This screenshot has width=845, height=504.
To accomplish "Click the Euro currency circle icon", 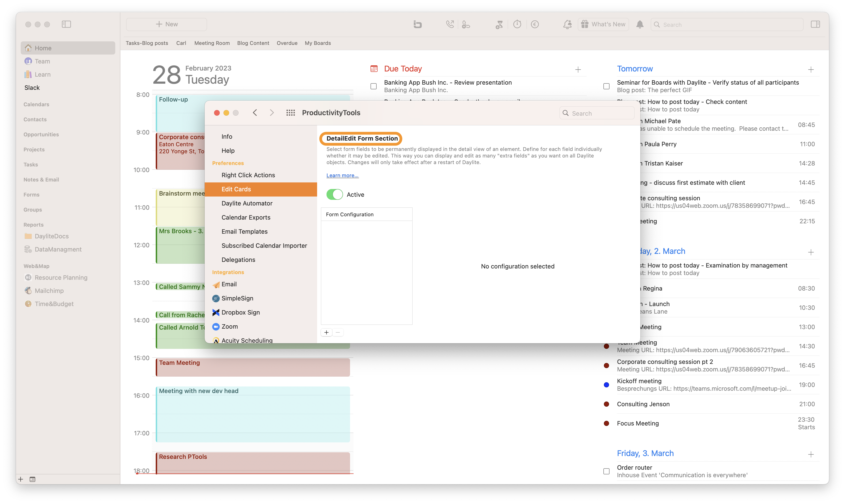I will [535, 24].
